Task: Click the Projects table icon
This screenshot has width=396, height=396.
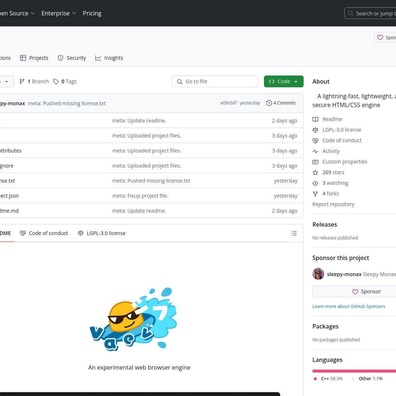Action: [23, 58]
